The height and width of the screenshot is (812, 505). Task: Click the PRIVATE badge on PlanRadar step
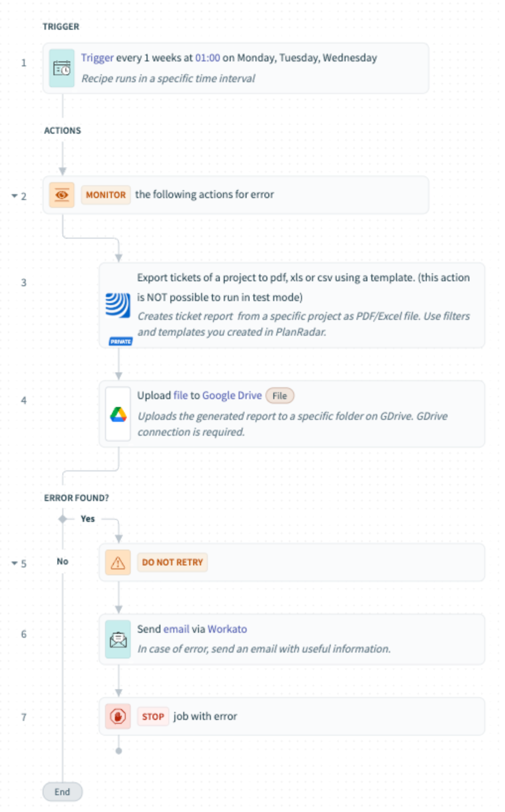click(121, 342)
